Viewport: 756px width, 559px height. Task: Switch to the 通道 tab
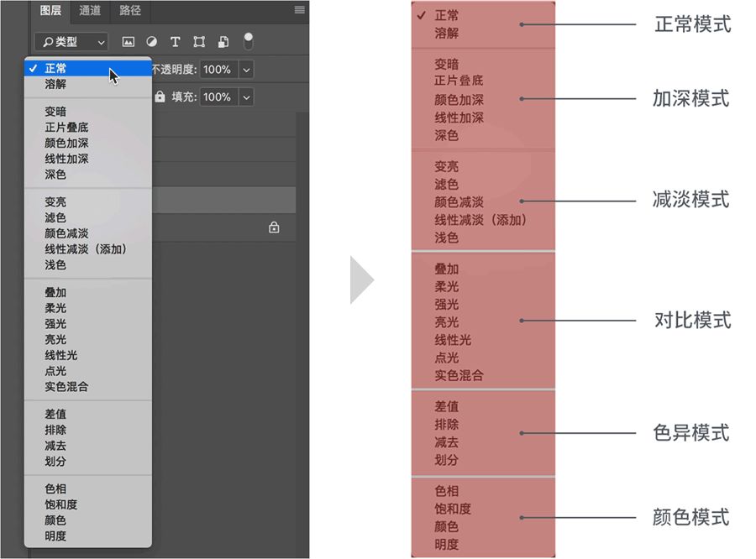coord(90,11)
